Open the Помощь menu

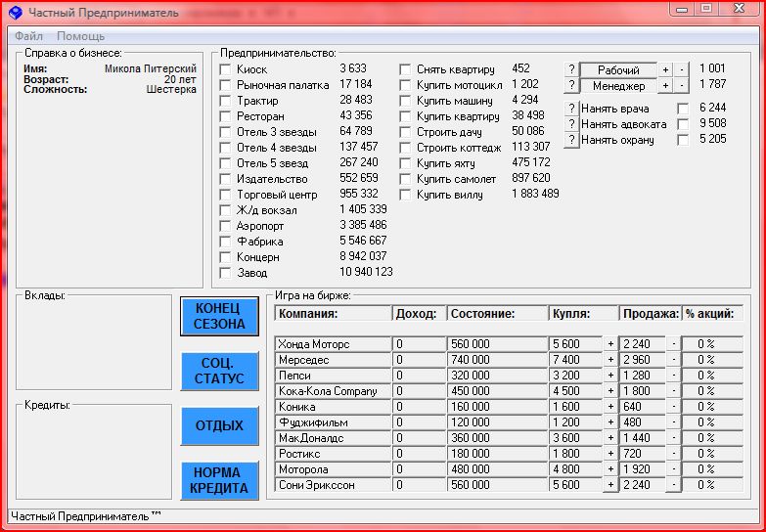(80, 35)
